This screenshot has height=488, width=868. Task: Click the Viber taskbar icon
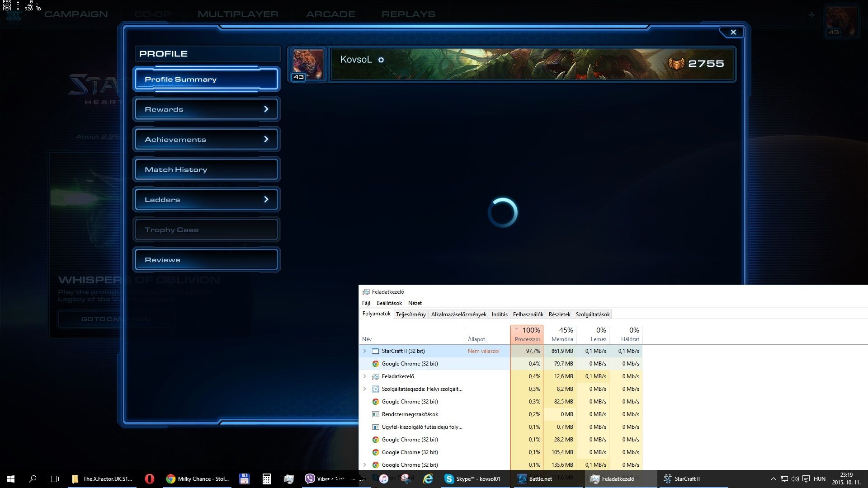coord(310,479)
